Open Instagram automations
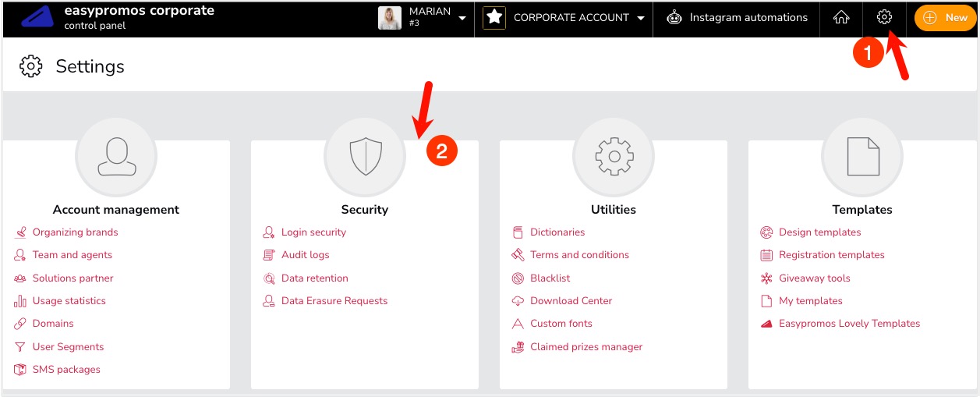 point(748,17)
